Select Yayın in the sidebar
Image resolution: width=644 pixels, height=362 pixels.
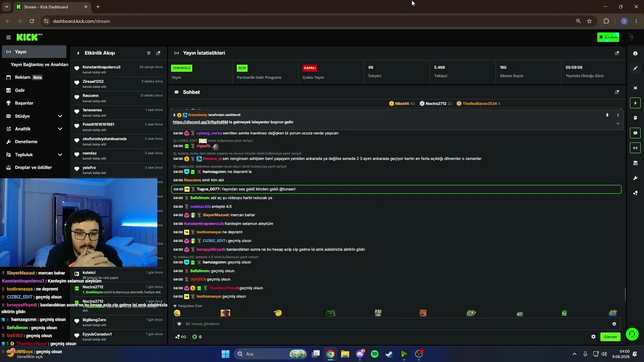34,52
